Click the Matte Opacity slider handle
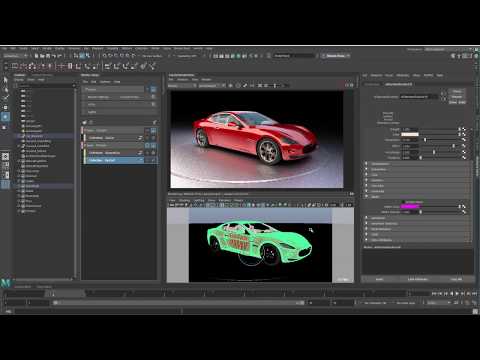The image size is (480, 360). coord(420,212)
